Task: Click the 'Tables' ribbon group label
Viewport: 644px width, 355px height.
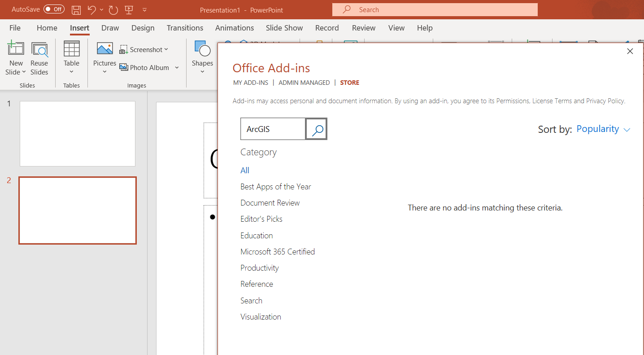Action: (71, 85)
